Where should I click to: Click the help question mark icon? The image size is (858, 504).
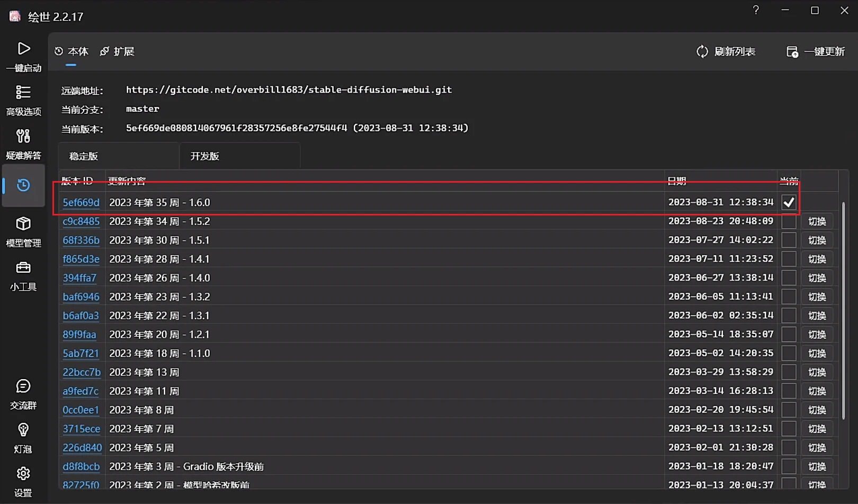[756, 10]
